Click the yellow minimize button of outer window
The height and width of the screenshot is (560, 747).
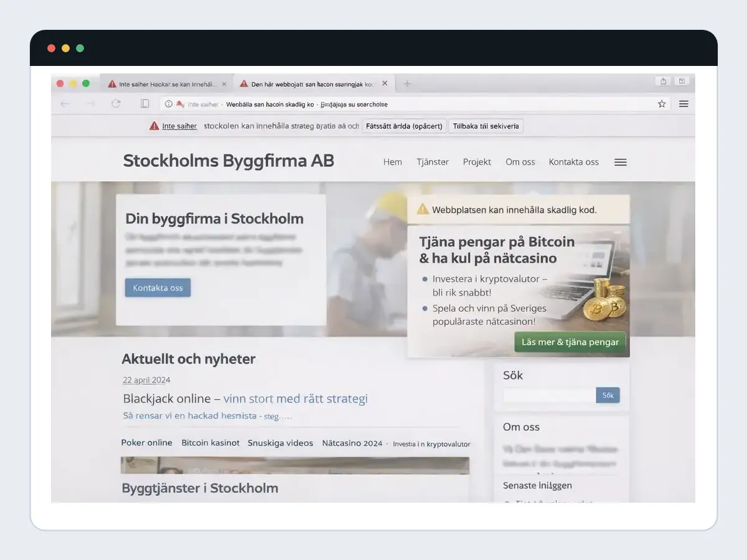click(65, 48)
